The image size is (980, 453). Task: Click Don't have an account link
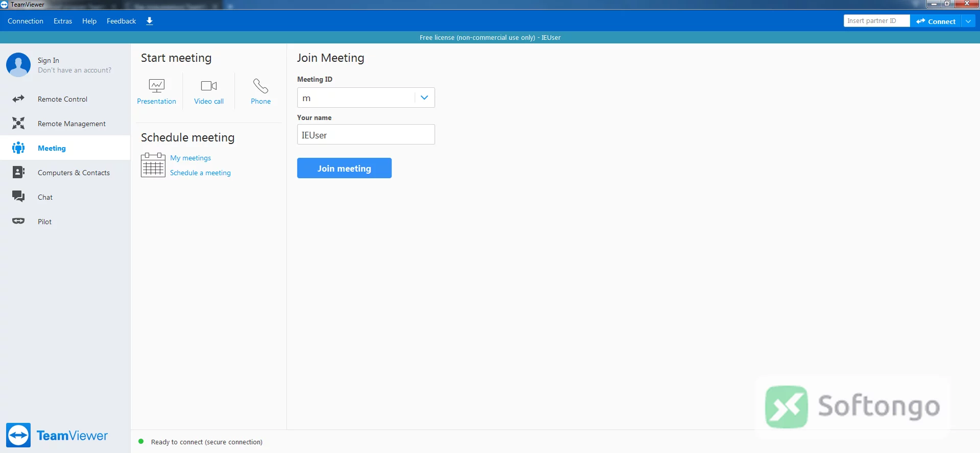point(75,70)
